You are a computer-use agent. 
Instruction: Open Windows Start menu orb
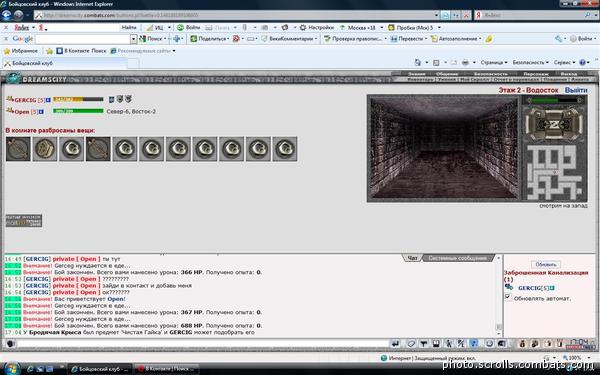pos(11,368)
